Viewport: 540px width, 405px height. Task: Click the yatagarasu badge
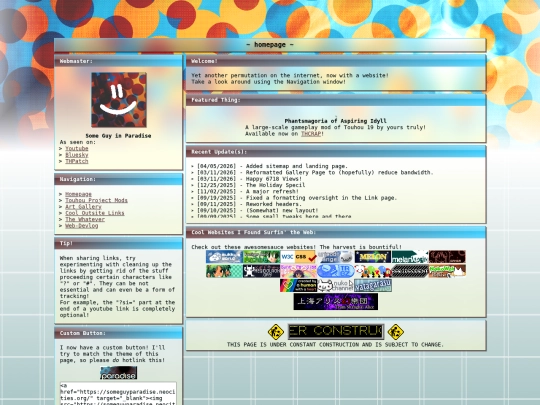point(373,285)
